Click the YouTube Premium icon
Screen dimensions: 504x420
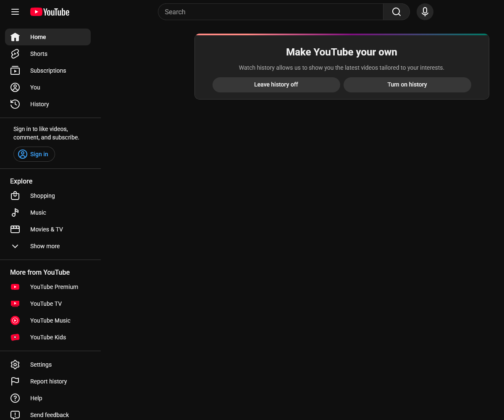[x=15, y=287]
